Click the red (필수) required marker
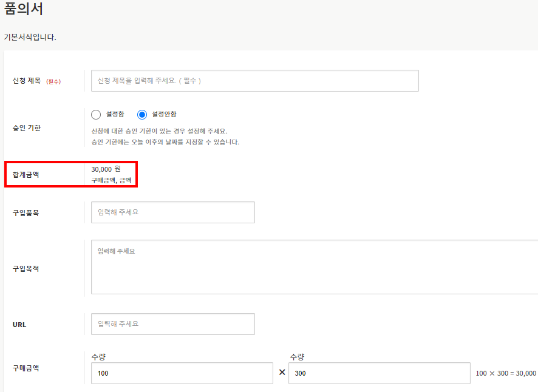This screenshot has height=392, width=538. point(53,81)
